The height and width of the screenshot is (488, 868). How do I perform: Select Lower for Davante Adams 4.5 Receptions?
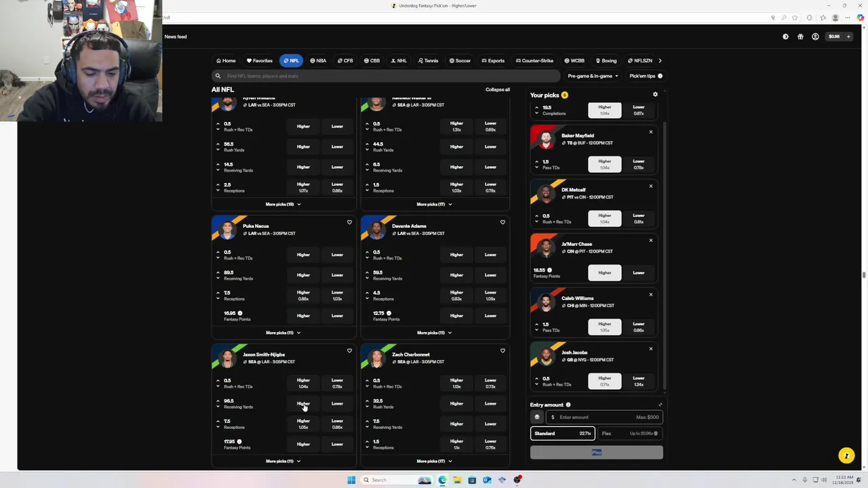click(490, 296)
